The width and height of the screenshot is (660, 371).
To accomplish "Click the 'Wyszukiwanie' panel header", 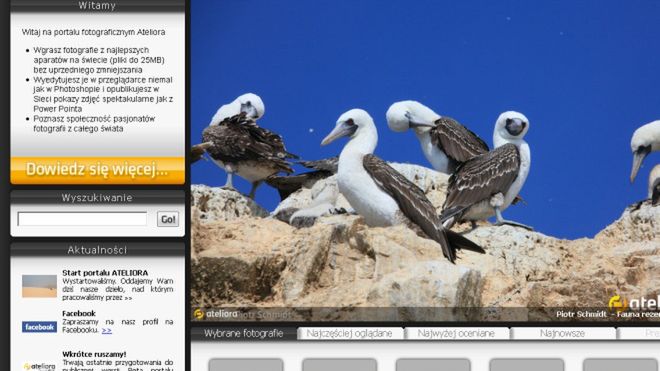I will click(x=97, y=198).
